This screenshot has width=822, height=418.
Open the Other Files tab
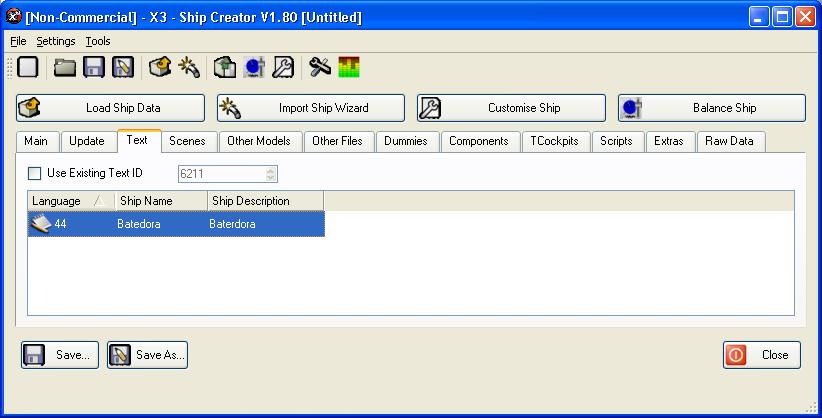click(337, 141)
